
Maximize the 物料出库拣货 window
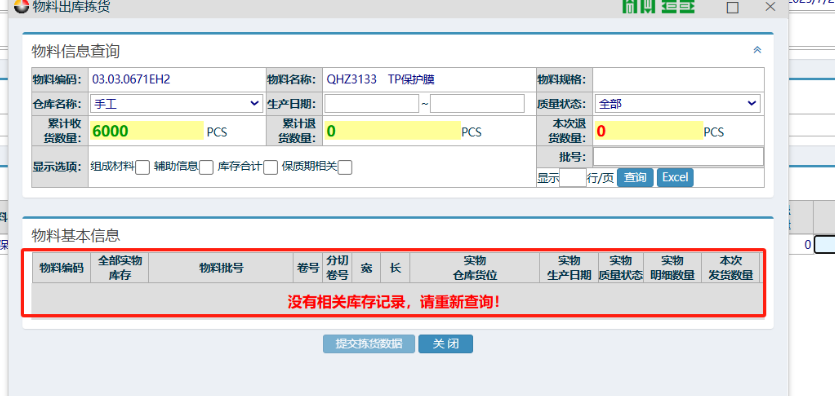pyautogui.click(x=733, y=7)
